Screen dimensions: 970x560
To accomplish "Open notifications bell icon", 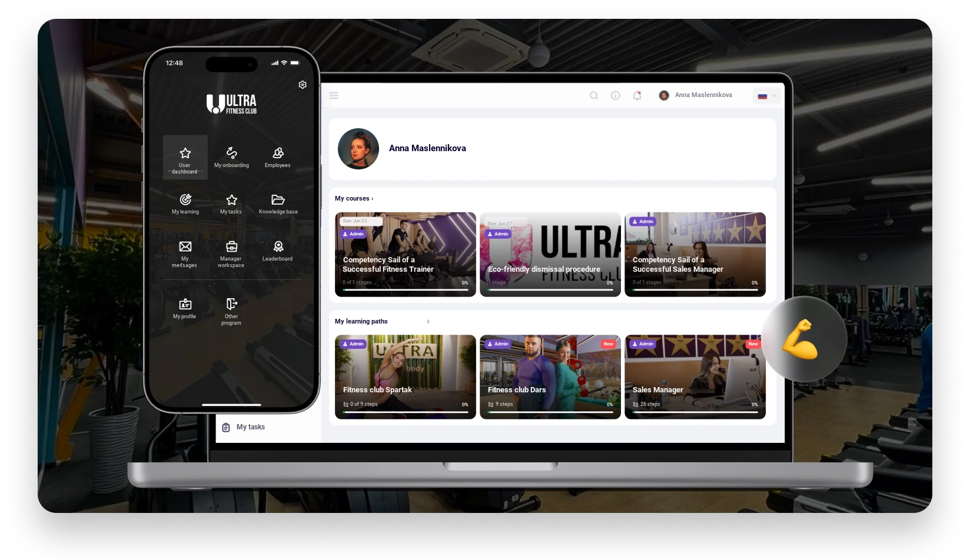I will pyautogui.click(x=637, y=95).
